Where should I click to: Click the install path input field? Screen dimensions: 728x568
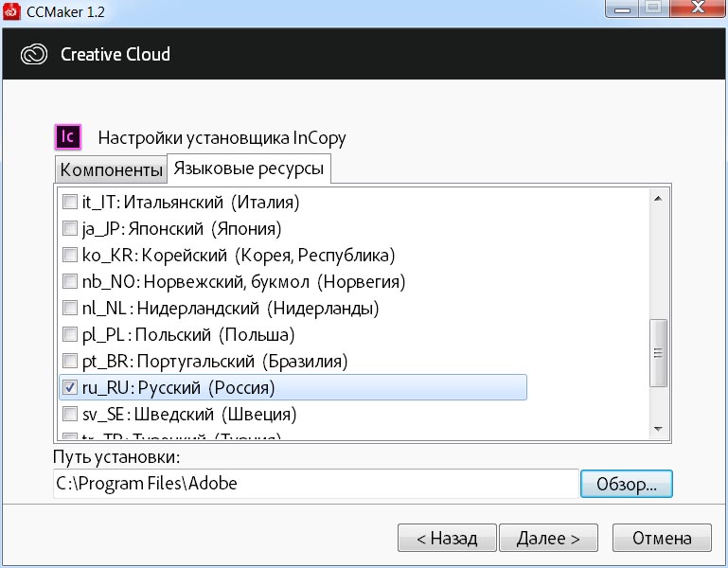coord(316,484)
